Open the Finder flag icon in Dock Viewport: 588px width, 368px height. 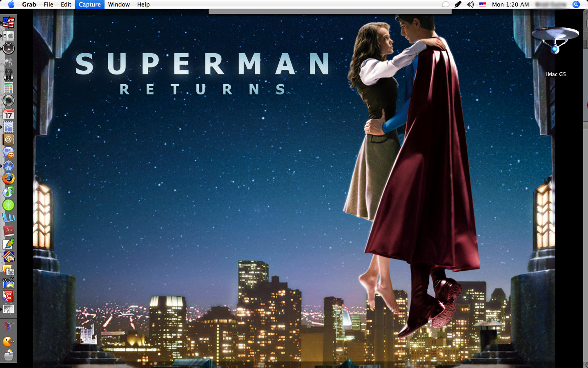[9, 22]
